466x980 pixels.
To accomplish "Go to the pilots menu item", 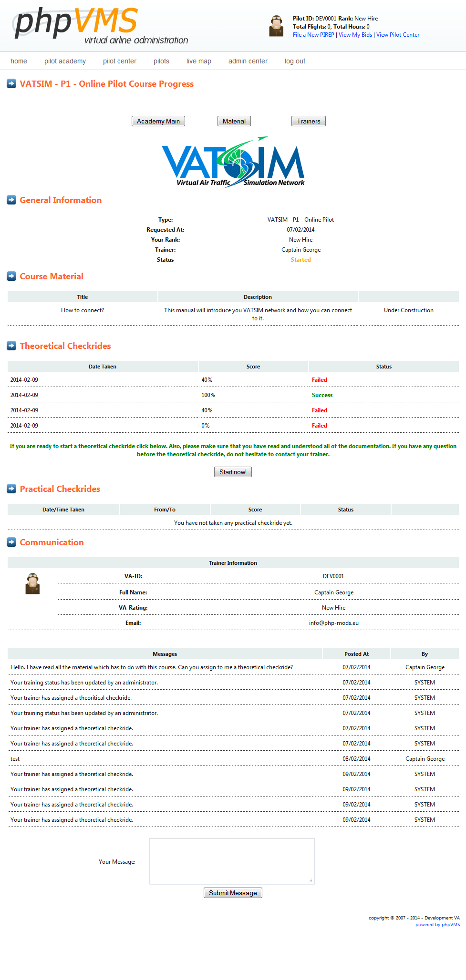I will tap(161, 61).
